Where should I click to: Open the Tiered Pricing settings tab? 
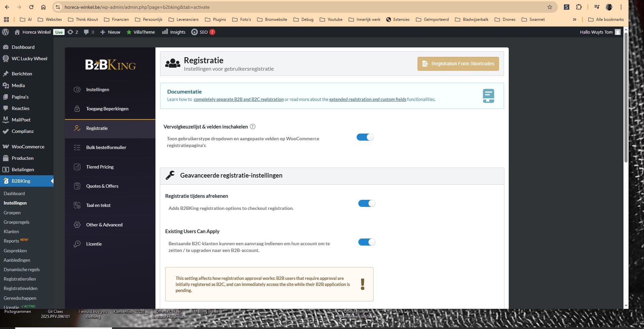(x=100, y=167)
